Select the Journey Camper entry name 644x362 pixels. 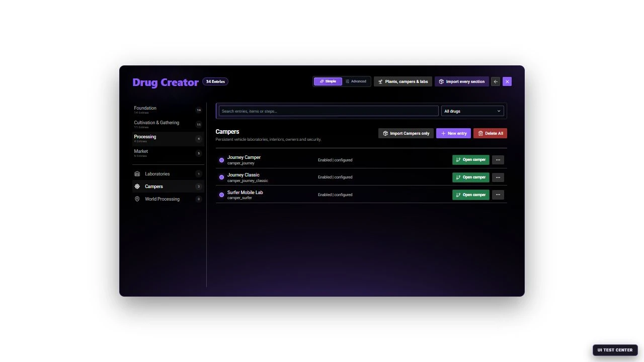[244, 157]
